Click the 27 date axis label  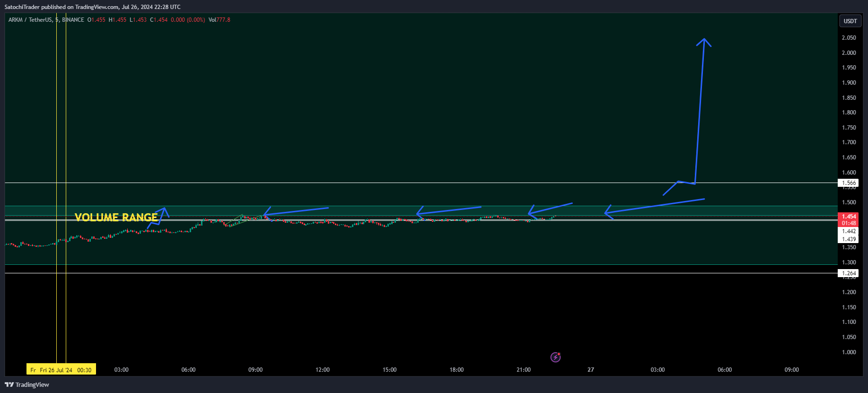coord(591,370)
